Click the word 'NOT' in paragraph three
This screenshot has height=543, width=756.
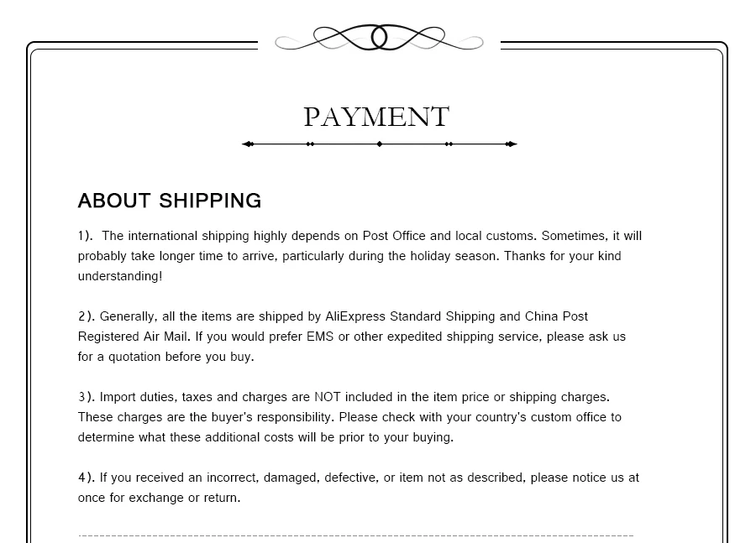[x=328, y=396]
